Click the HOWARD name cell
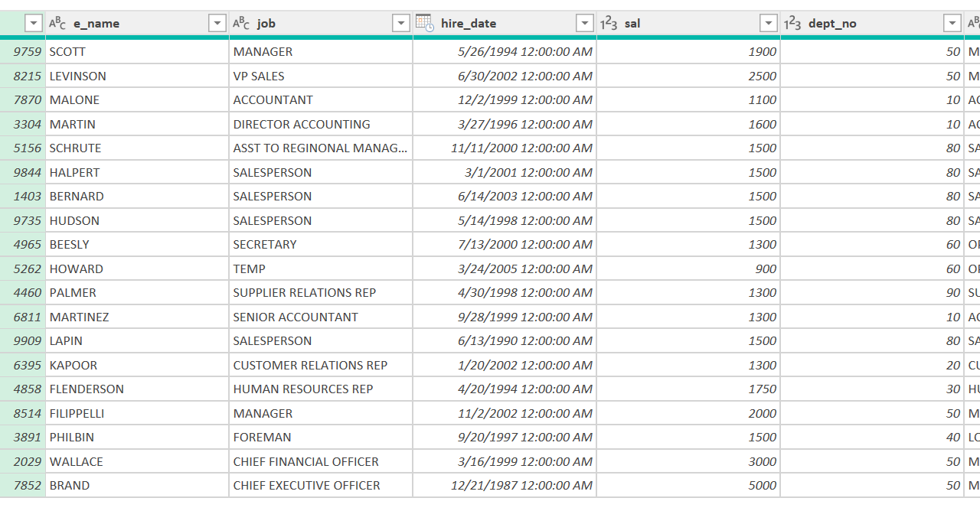 [x=137, y=269]
